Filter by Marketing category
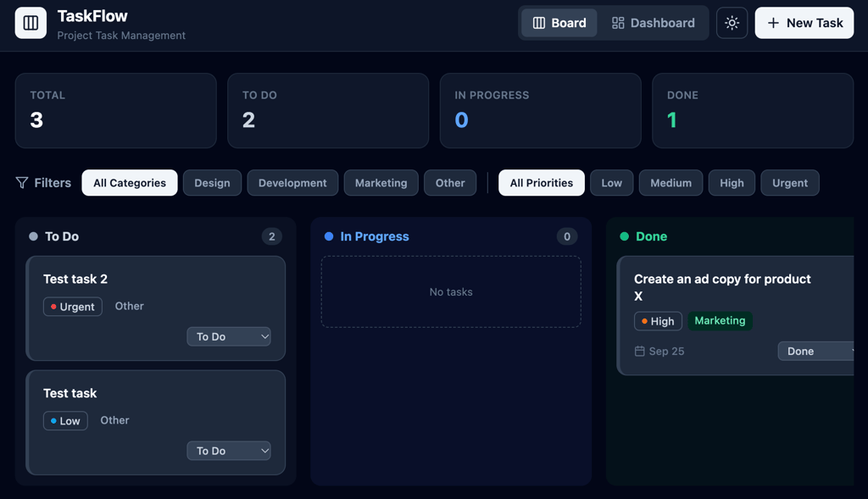868x499 pixels. coord(381,182)
